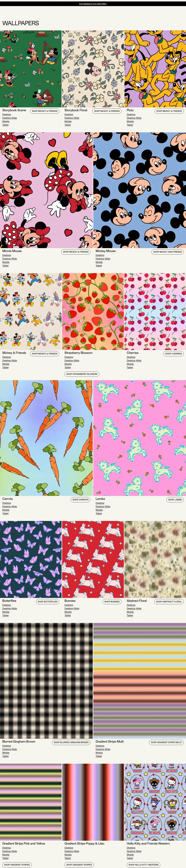Open the Storybook Floral wallpaper thumbnail
The height and width of the screenshot is (868, 186).
(x=93, y=69)
